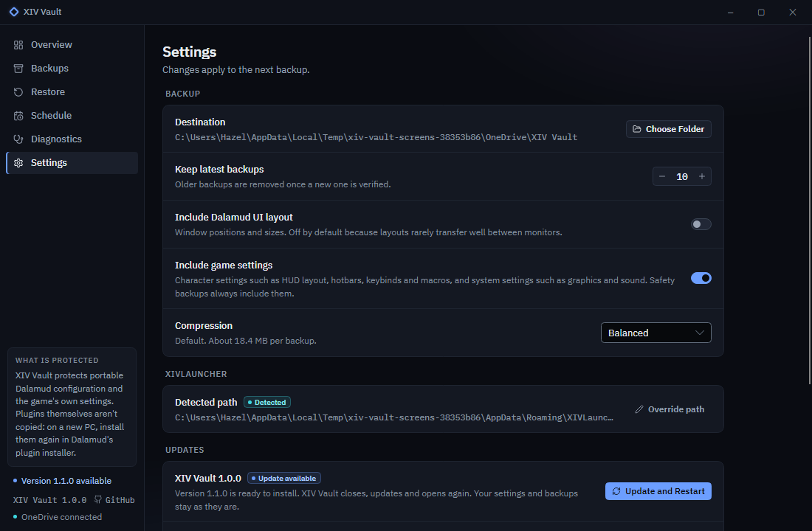Click the XIV Vault 1.0.0 updates heading
The width and height of the screenshot is (812, 531).
(208, 478)
